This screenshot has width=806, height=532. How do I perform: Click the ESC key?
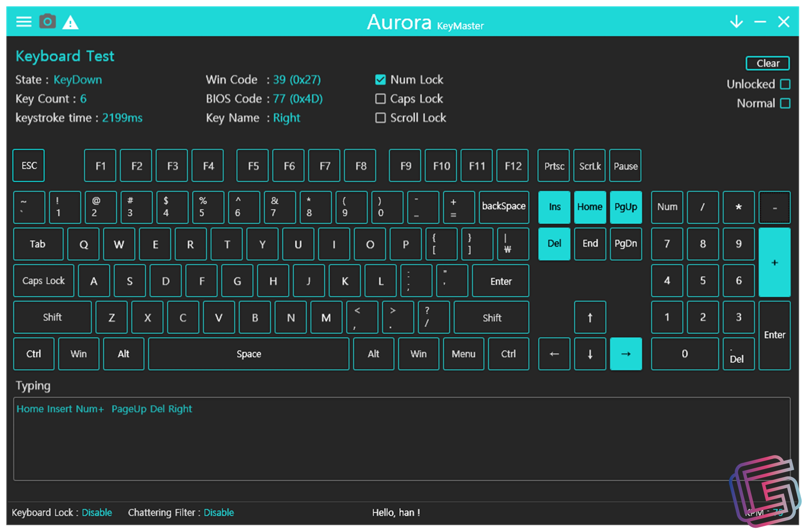[29, 166]
